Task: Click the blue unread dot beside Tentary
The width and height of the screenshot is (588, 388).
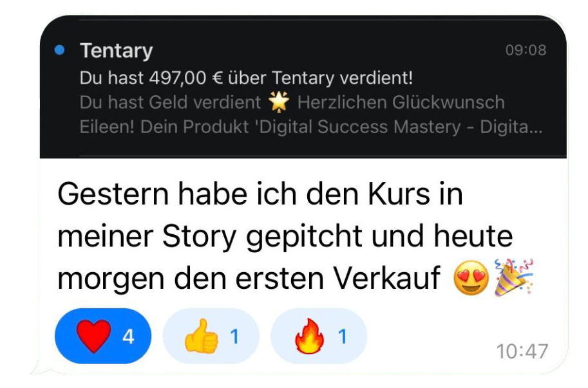Action: [59, 50]
